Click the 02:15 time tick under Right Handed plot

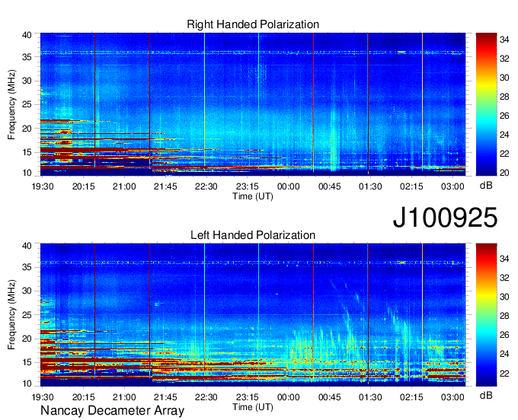click(411, 186)
